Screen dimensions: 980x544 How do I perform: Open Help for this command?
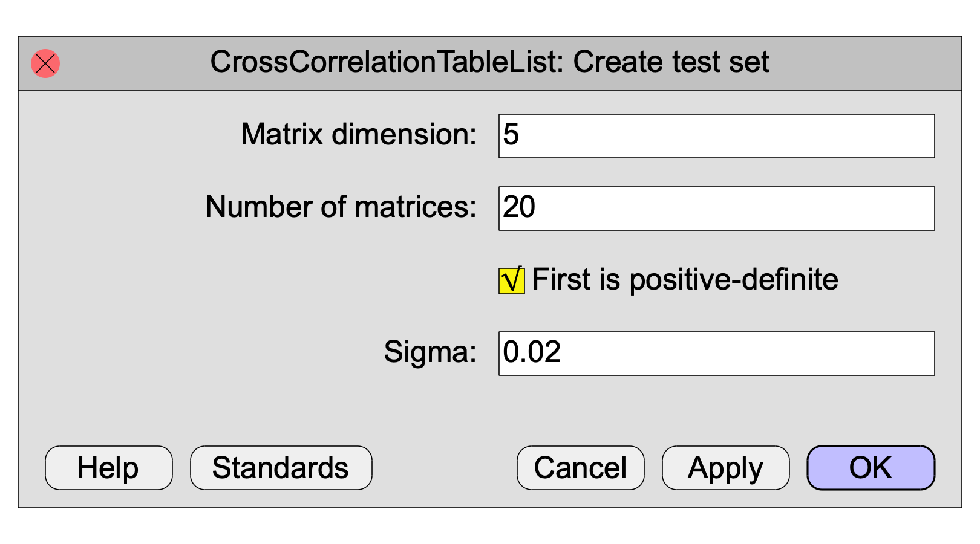(109, 468)
